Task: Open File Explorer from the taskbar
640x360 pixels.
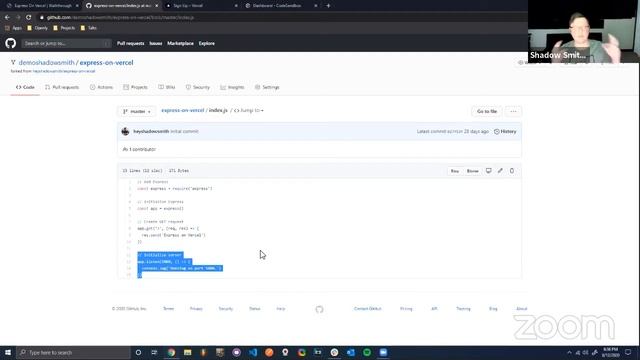Action: click(x=187, y=353)
